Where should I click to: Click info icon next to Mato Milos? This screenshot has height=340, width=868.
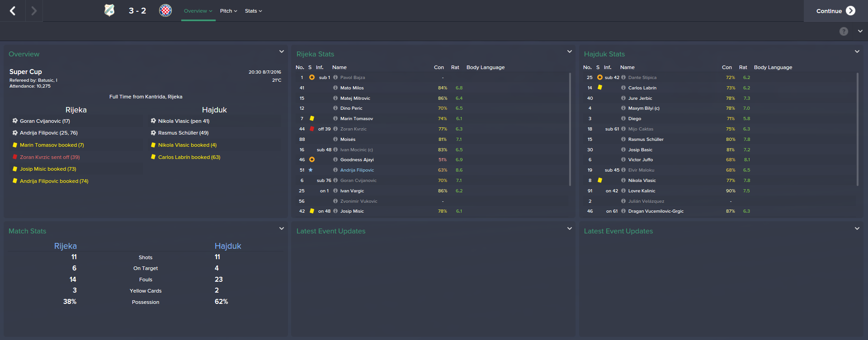pos(335,88)
